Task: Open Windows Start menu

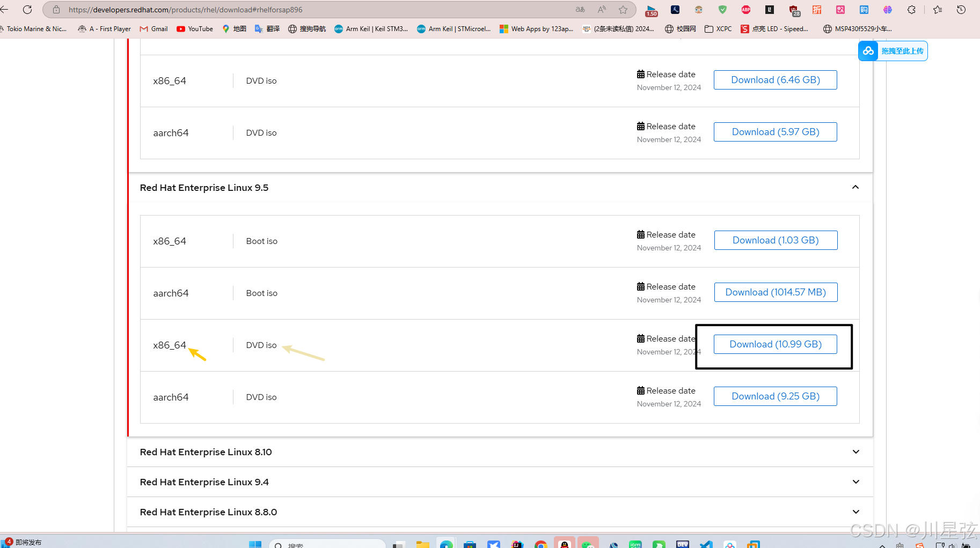Action: tap(255, 544)
